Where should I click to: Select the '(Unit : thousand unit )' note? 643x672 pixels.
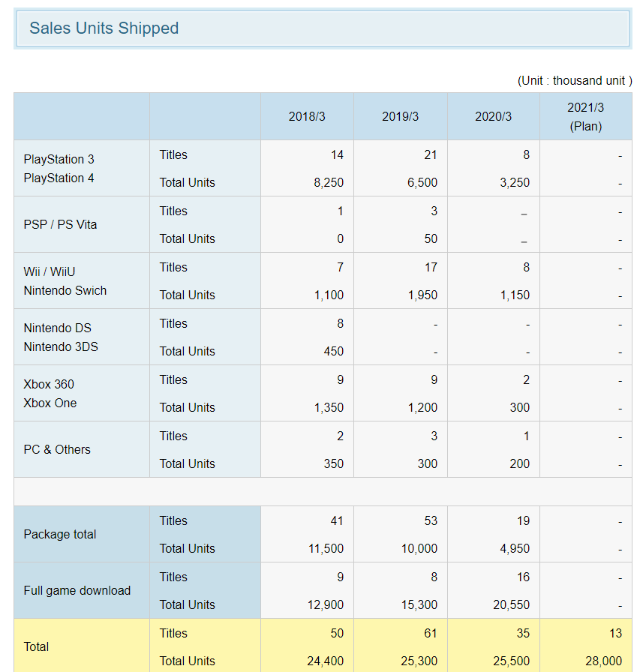(575, 80)
